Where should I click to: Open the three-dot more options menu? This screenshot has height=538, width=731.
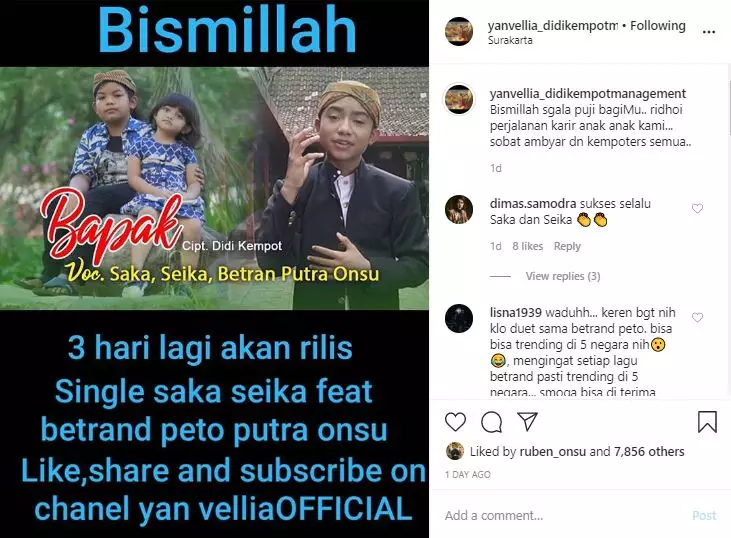[709, 32]
